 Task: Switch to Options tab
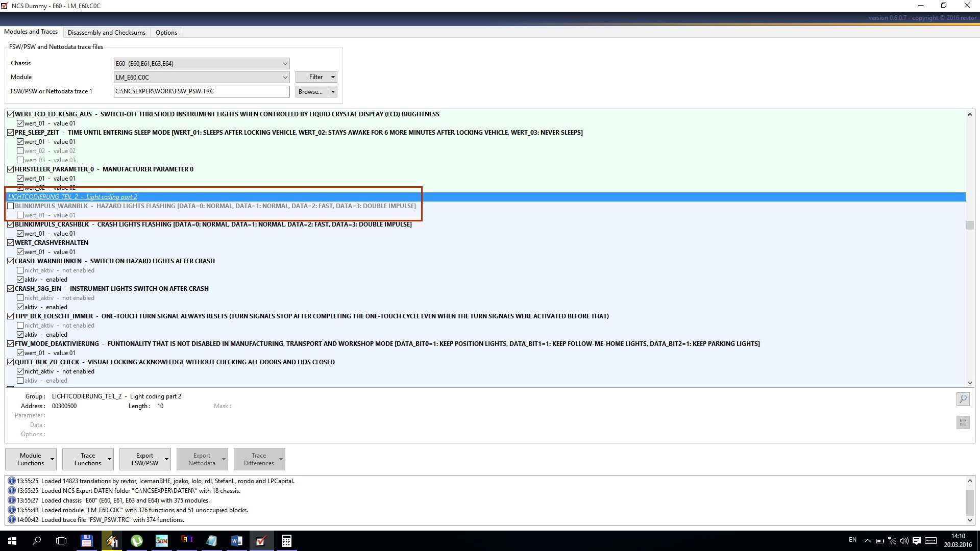pos(165,32)
